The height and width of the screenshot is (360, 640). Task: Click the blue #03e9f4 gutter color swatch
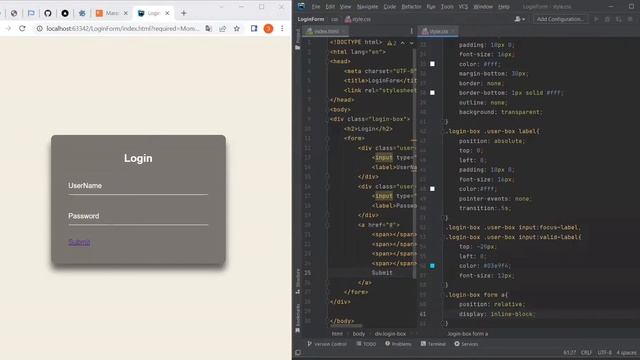432,266
